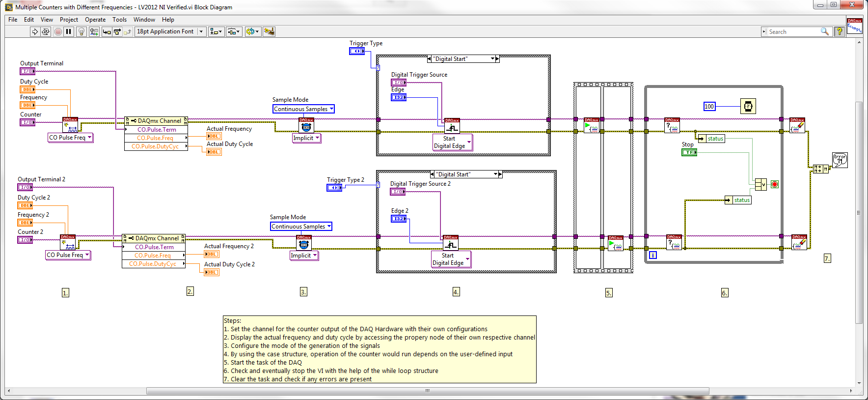868x400 pixels.
Task: Click Stop boolean terminal
Action: pyautogui.click(x=689, y=152)
